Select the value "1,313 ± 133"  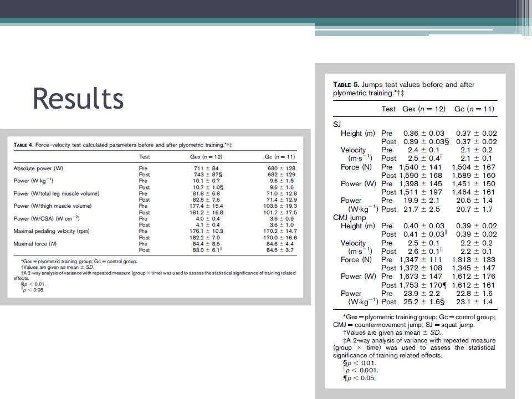point(474,260)
